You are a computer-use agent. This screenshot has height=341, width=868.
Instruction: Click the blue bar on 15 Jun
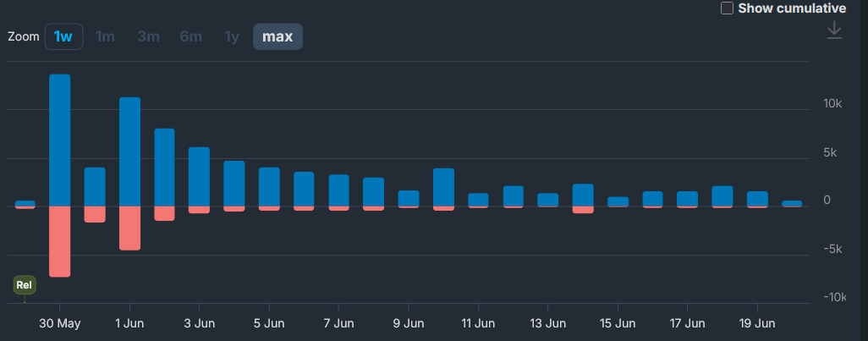tap(618, 201)
